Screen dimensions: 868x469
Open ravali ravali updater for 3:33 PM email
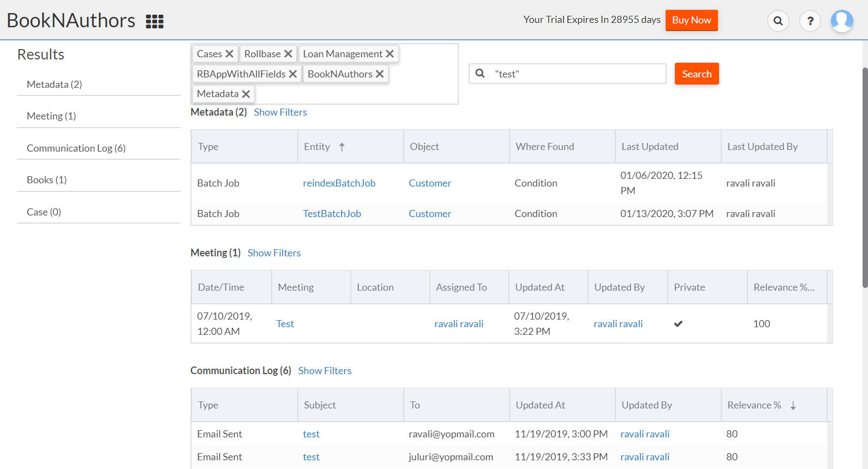(x=645, y=457)
